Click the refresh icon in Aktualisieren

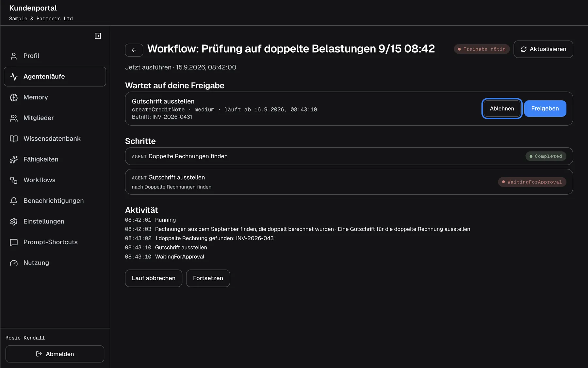coord(524,49)
